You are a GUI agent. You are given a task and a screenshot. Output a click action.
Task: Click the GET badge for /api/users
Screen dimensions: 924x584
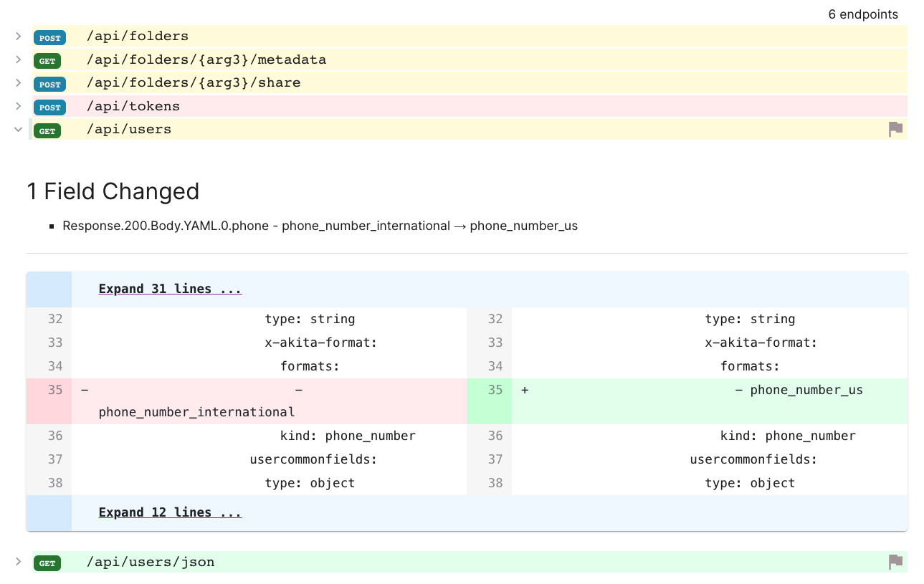[x=47, y=130]
